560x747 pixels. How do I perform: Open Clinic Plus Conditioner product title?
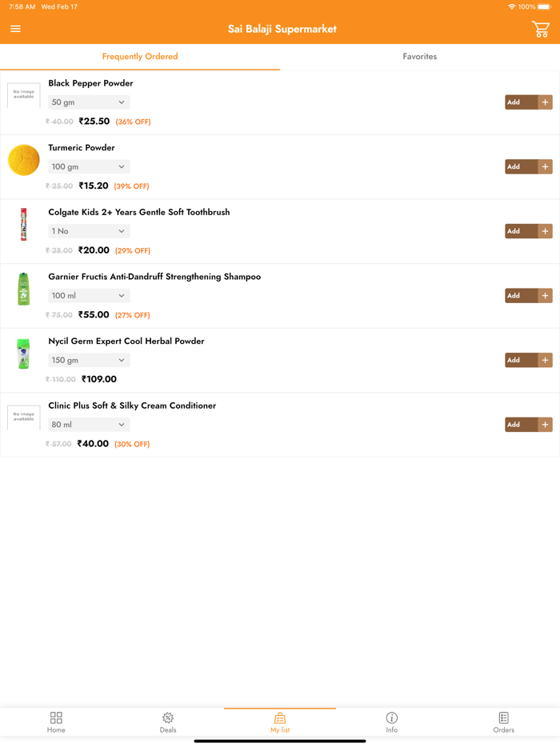132,405
